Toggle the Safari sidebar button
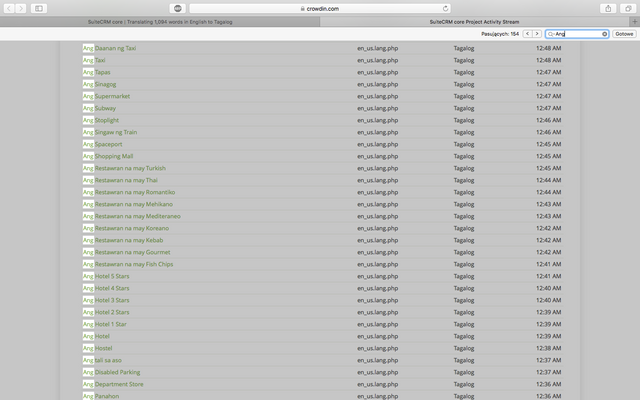The image size is (640, 400). coord(39,8)
